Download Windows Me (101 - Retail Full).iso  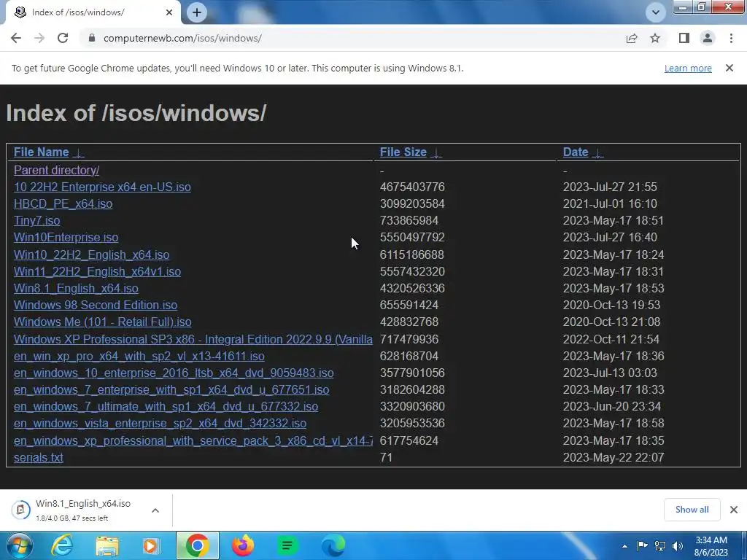coord(103,322)
